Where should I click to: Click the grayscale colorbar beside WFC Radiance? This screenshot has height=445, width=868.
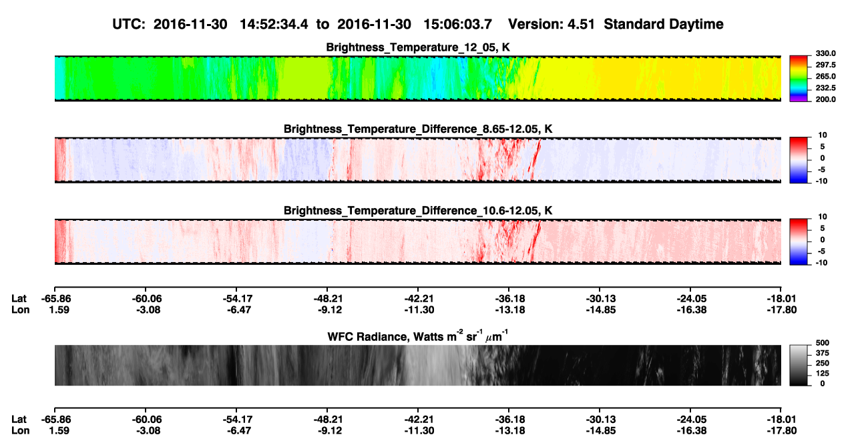point(799,366)
